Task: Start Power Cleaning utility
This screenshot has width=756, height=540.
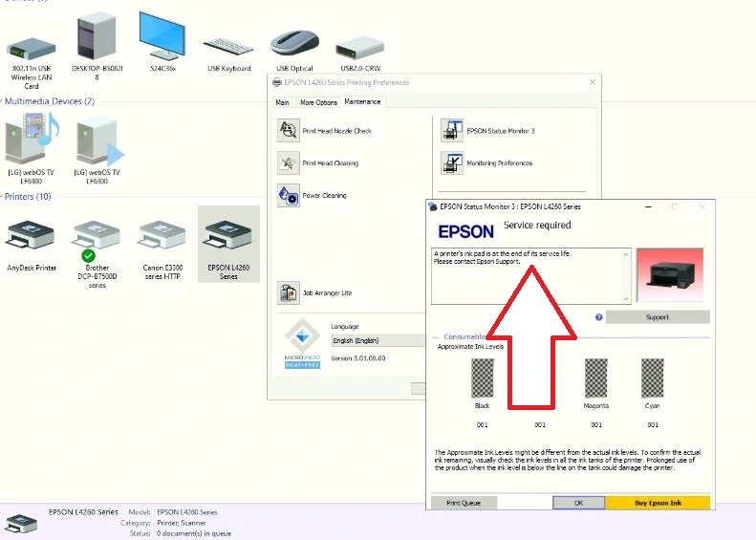Action: click(289, 195)
